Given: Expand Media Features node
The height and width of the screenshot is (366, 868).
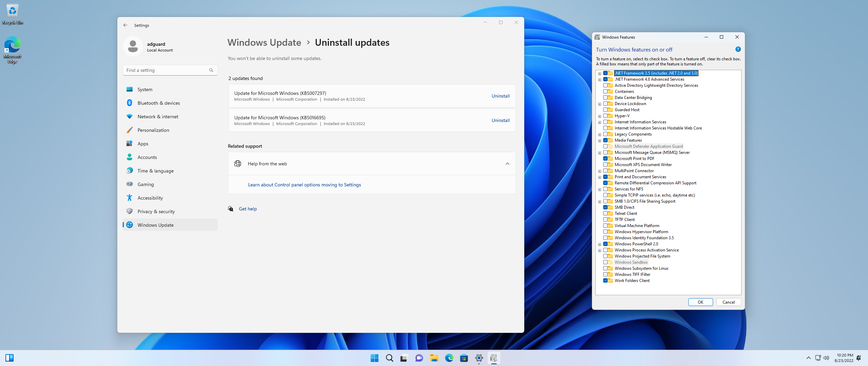Looking at the screenshot, I should point(599,141).
